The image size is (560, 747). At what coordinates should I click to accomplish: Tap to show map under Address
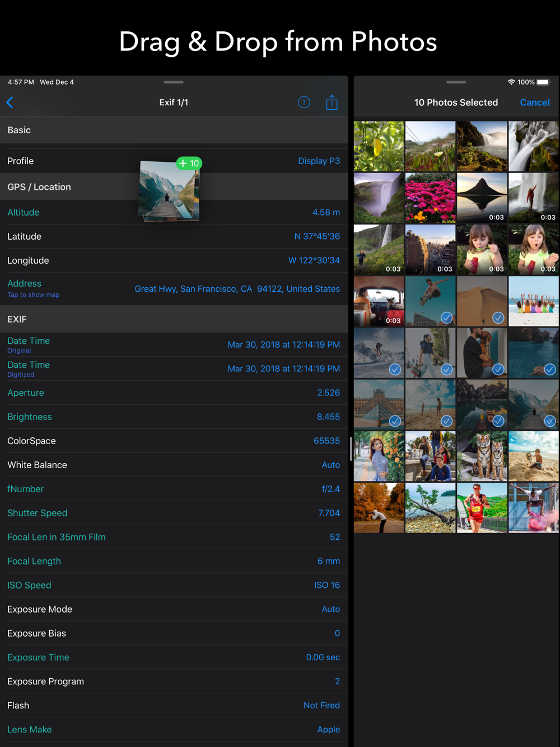(33, 295)
